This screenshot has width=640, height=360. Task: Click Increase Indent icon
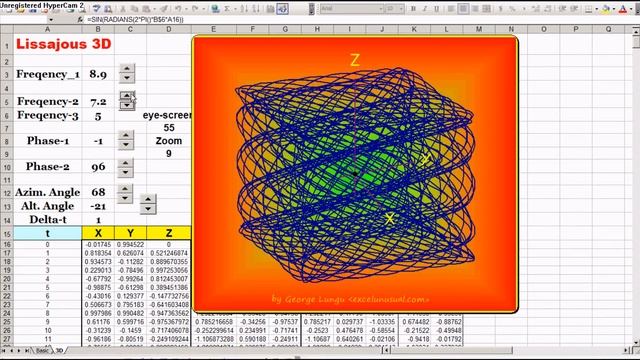(x=574, y=9)
